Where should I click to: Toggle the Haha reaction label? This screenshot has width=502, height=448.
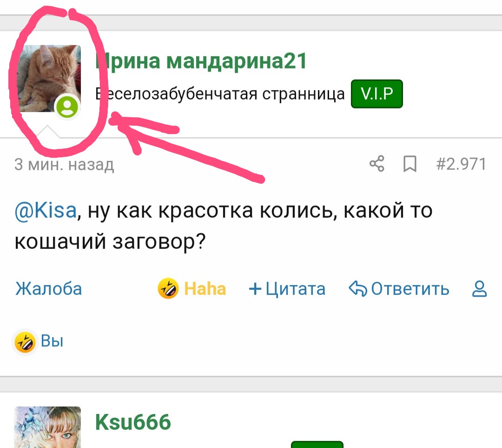tap(205, 288)
